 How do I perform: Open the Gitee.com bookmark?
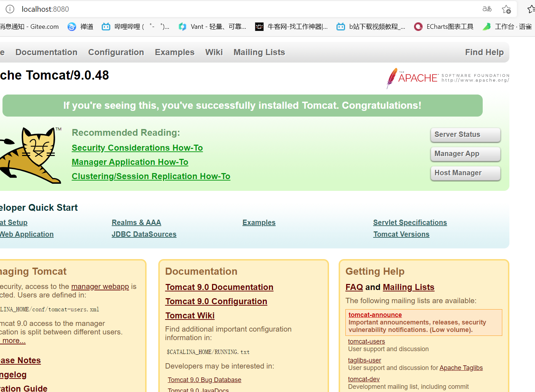(x=30, y=27)
